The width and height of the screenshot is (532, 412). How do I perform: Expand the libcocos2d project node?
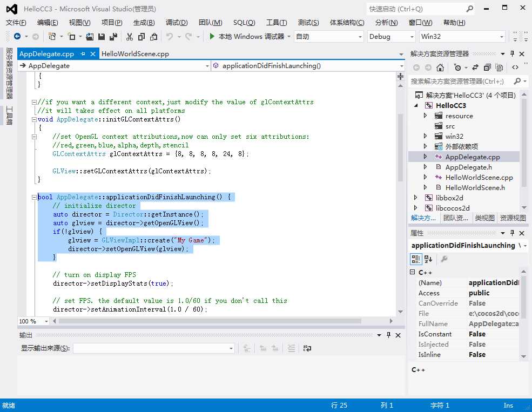pyautogui.click(x=416, y=208)
